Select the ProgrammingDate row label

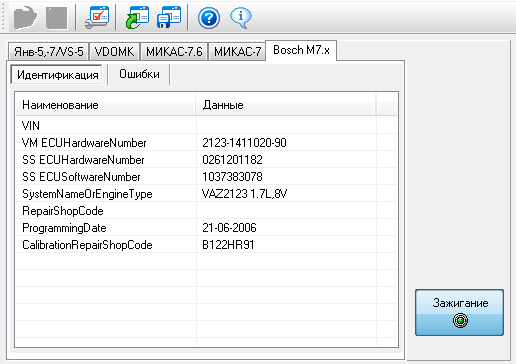click(64, 228)
